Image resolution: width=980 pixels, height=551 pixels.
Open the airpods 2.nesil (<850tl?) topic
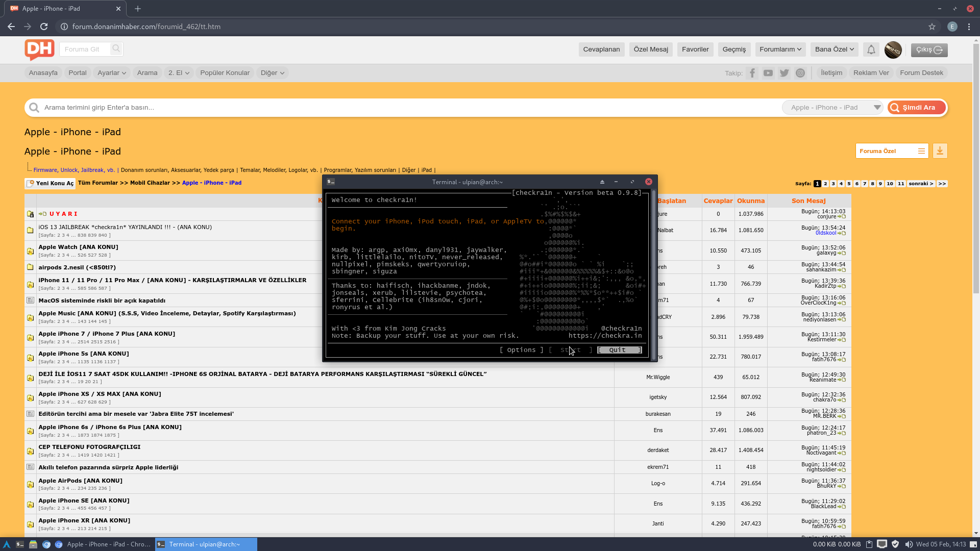click(x=77, y=267)
